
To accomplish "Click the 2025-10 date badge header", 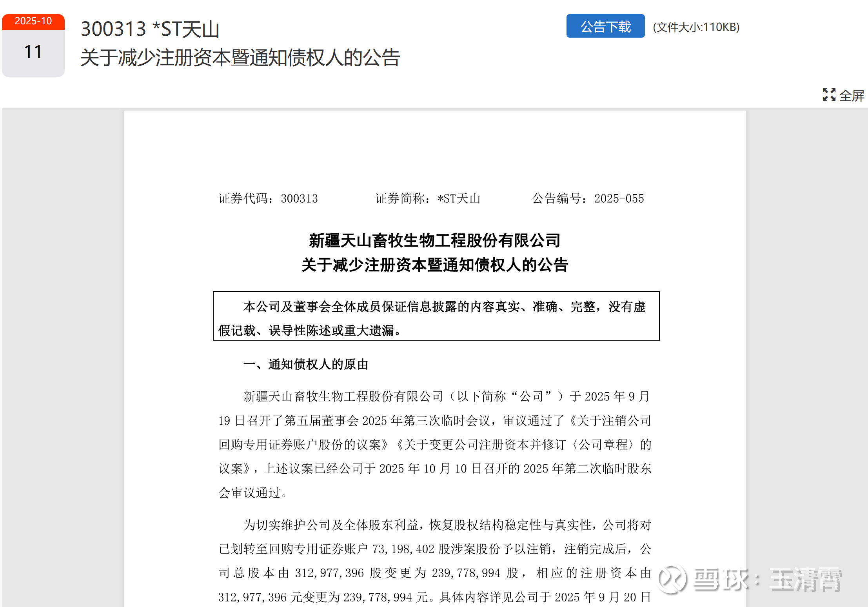I will 33,21.
